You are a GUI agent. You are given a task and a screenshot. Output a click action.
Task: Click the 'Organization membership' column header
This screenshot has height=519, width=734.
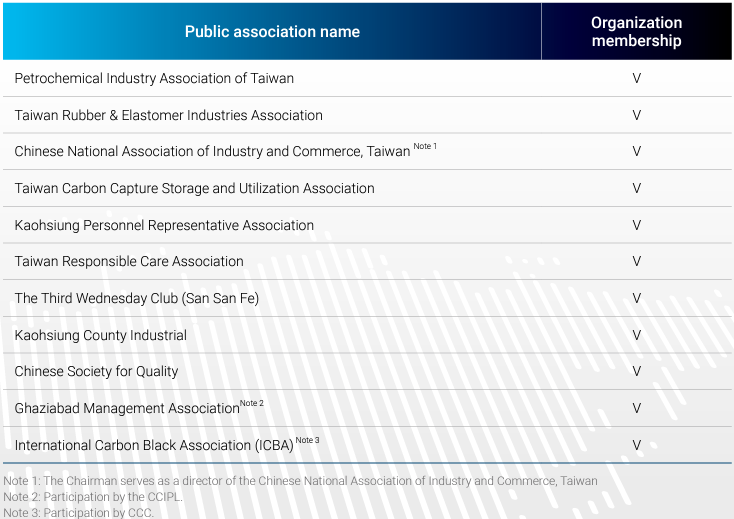[636, 31]
